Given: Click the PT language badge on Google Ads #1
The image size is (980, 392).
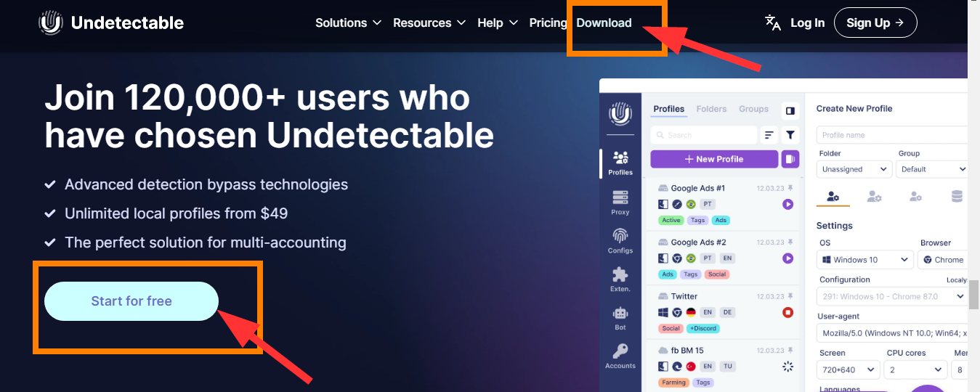Looking at the screenshot, I should (708, 205).
